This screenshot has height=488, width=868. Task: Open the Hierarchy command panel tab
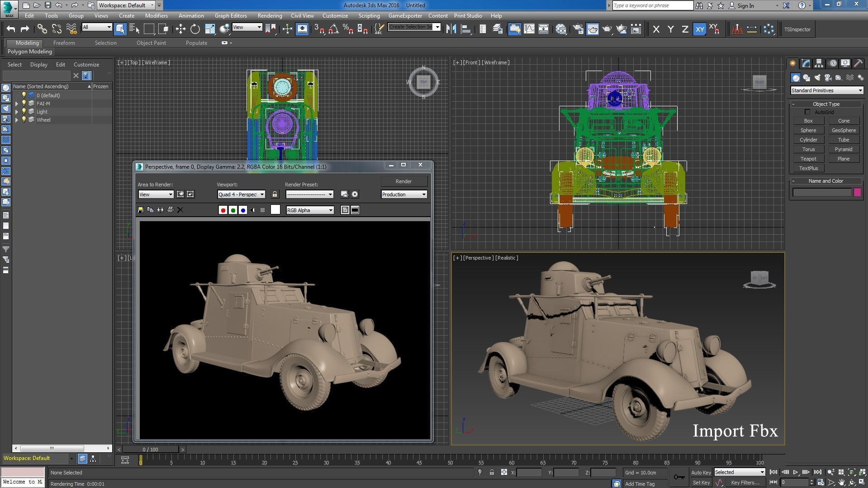click(819, 63)
